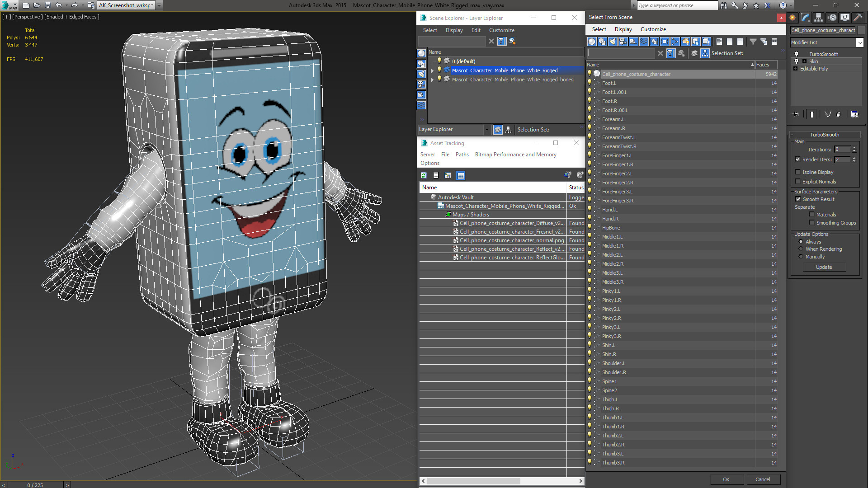This screenshot has height=488, width=868.
Task: Click Refresh icon in Asset Tracking toolbar
Action: [424, 175]
